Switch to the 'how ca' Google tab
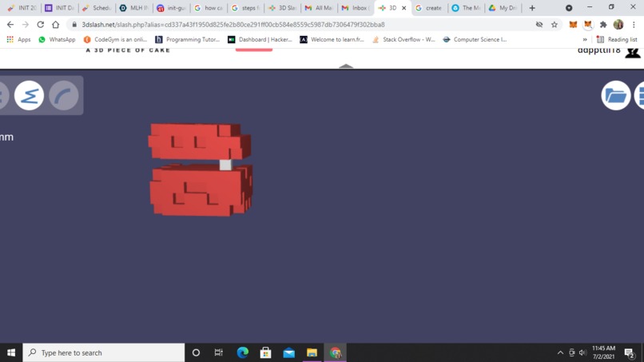 (209, 8)
